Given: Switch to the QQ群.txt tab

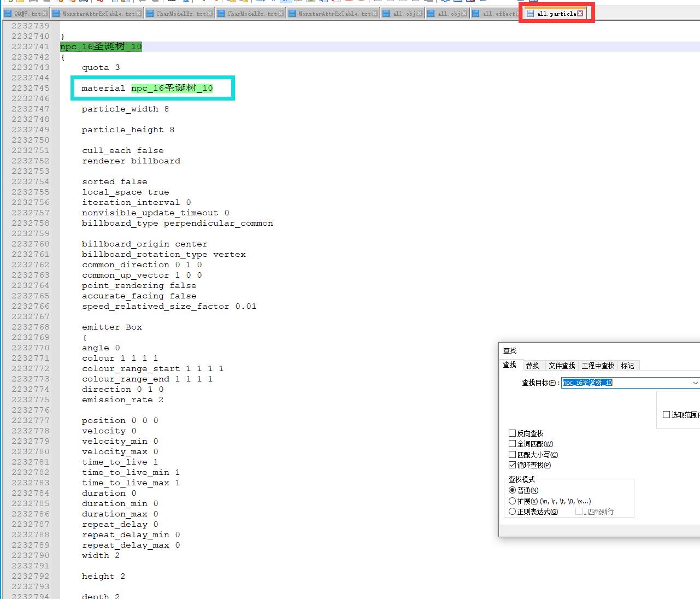Looking at the screenshot, I should (x=27, y=14).
